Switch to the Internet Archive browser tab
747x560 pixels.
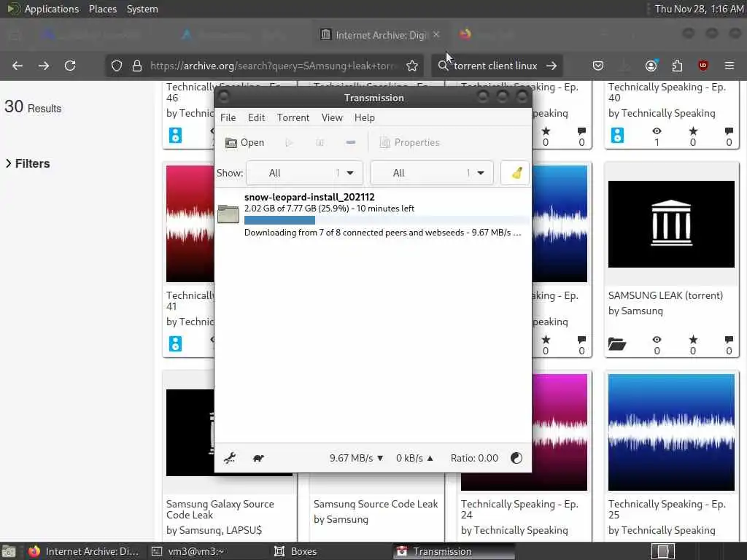[379, 35]
